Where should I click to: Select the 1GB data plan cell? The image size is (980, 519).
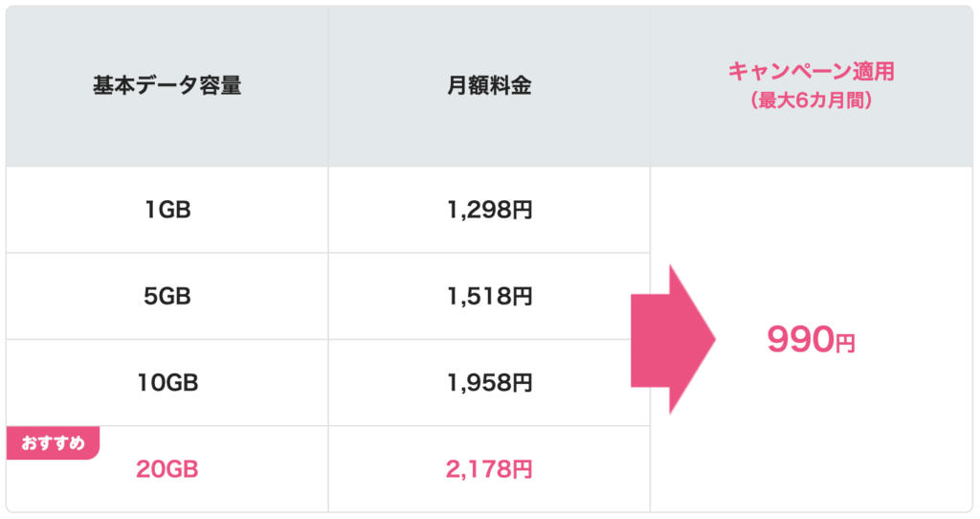167,210
